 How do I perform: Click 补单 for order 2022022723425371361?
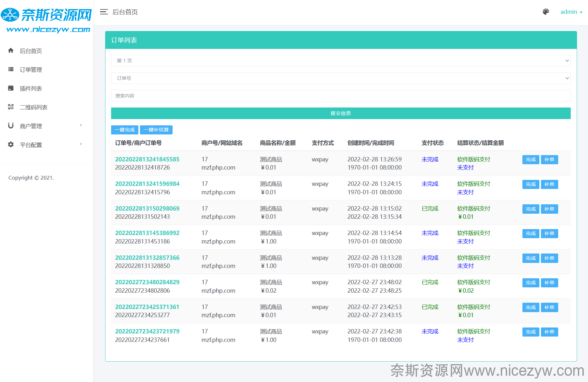coord(549,307)
